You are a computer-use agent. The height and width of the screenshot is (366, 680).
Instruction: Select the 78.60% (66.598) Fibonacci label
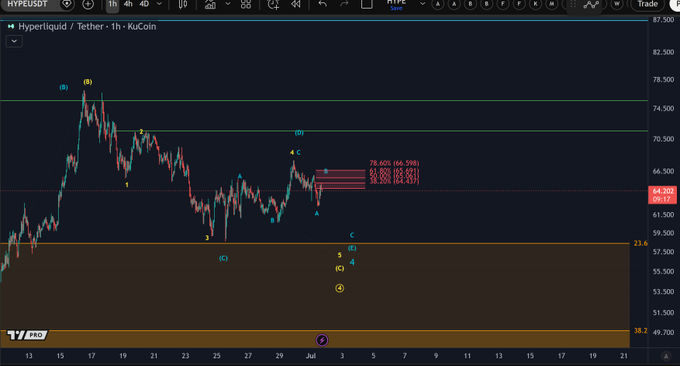click(x=394, y=163)
